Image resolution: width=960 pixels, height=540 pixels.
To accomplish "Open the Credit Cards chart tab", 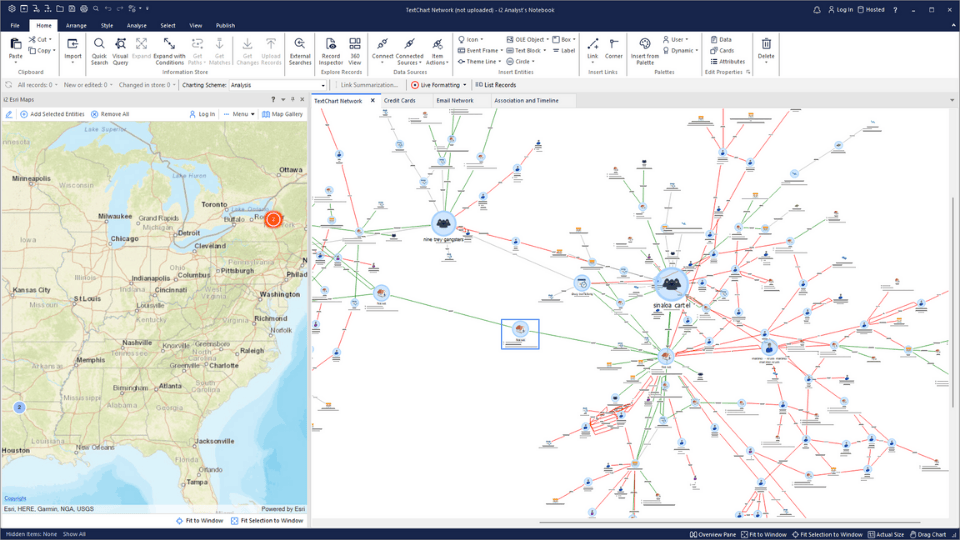I will (x=399, y=100).
